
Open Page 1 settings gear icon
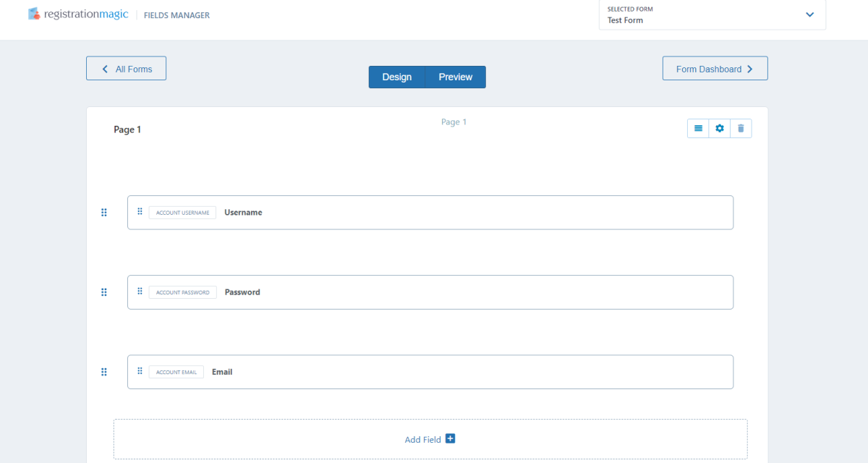(x=719, y=129)
